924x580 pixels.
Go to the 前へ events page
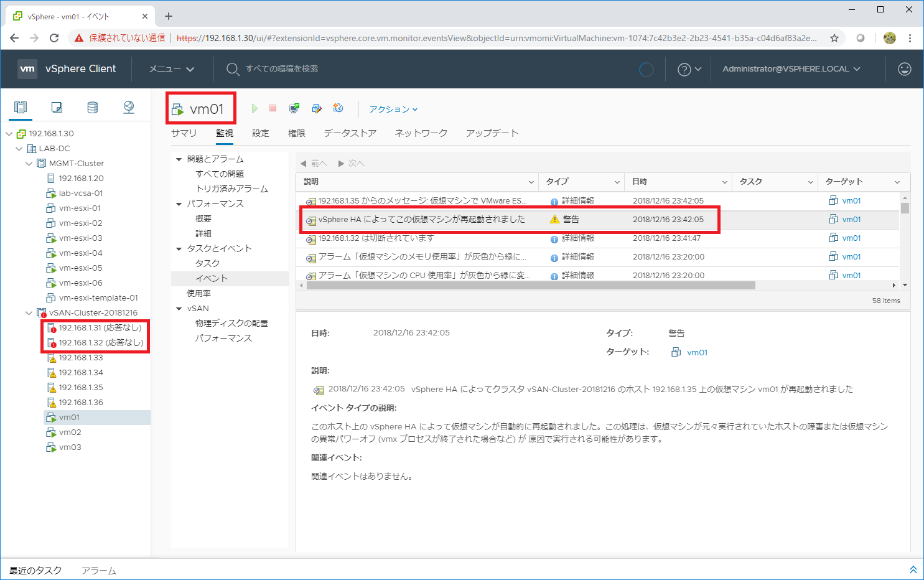click(x=314, y=163)
